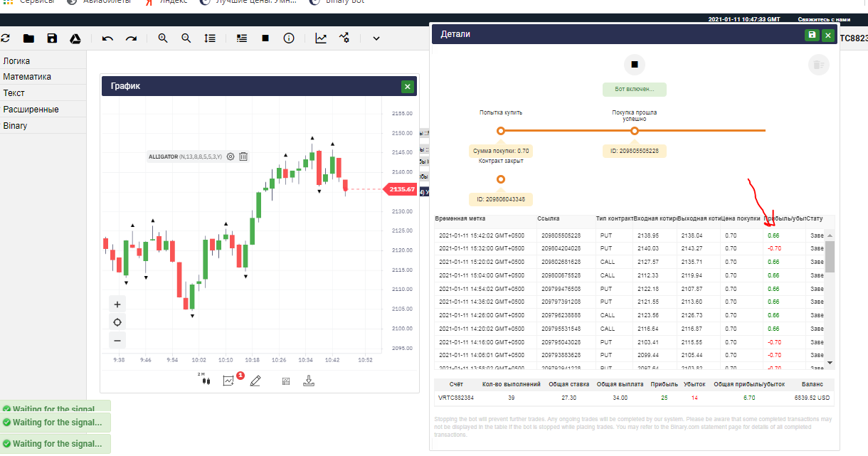The image size is (868, 456).
Task: Open the chart indicators menu with badge
Action: [230, 380]
